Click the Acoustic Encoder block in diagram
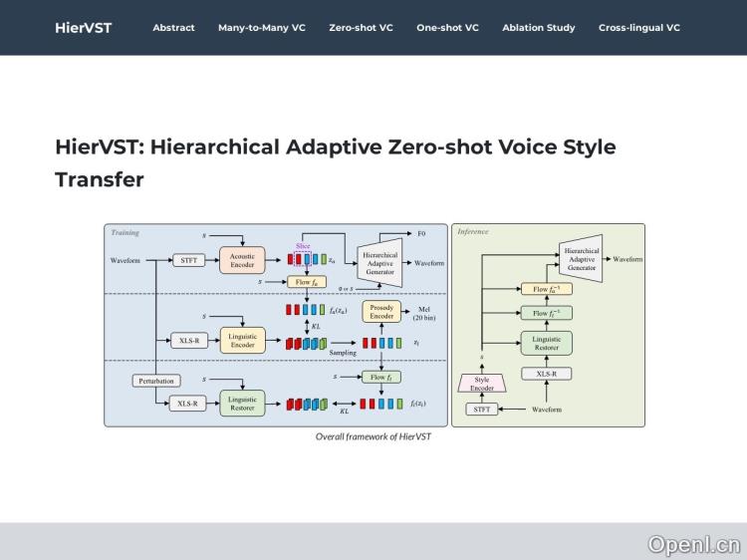 pos(242,259)
